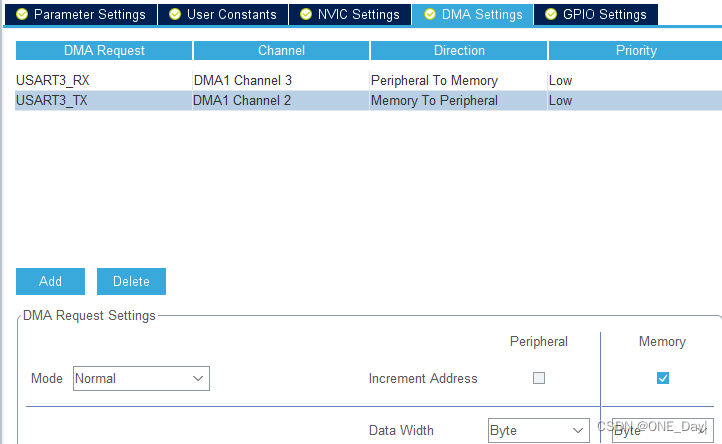Click the DMA Request column header

click(x=104, y=50)
